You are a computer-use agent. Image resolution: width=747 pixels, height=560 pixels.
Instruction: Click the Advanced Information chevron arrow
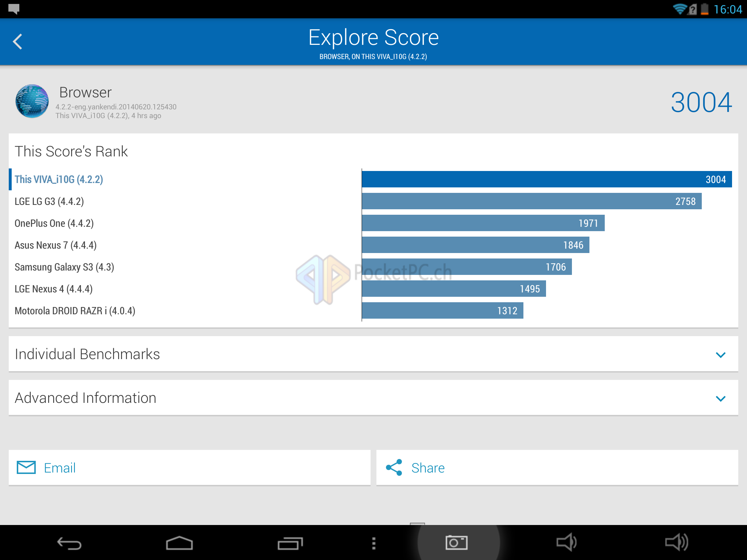[x=721, y=398]
